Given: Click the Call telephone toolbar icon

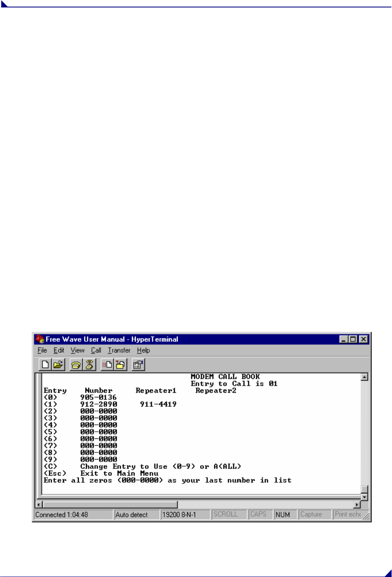Looking at the screenshot, I should point(76,365).
